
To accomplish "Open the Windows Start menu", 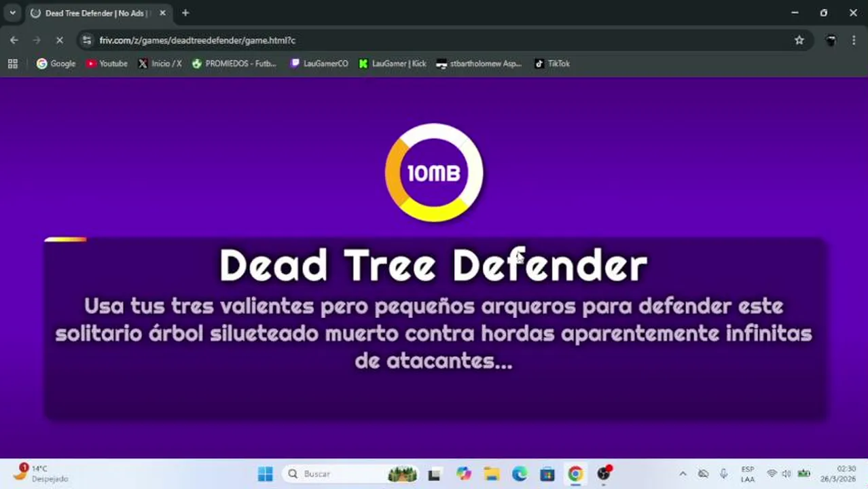I will pyautogui.click(x=265, y=474).
